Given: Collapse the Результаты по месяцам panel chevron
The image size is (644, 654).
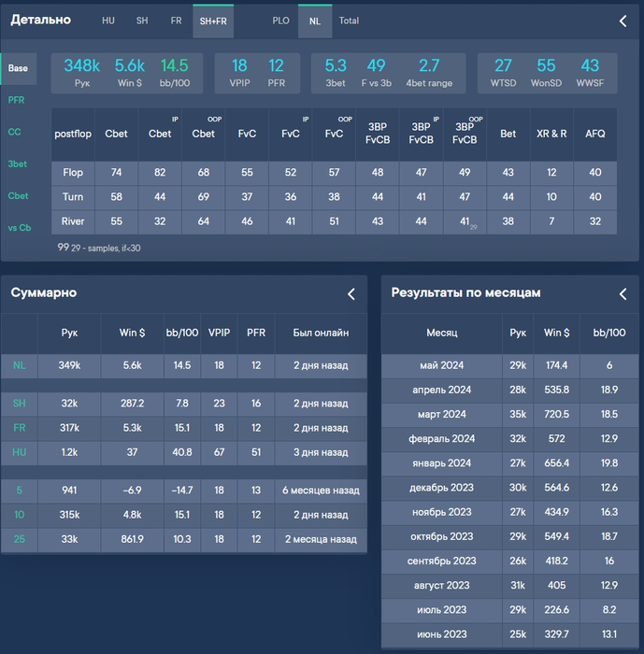Looking at the screenshot, I should [x=623, y=293].
